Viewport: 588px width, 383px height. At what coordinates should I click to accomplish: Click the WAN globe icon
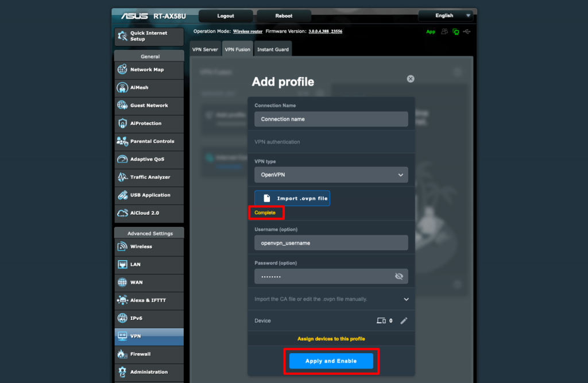122,282
